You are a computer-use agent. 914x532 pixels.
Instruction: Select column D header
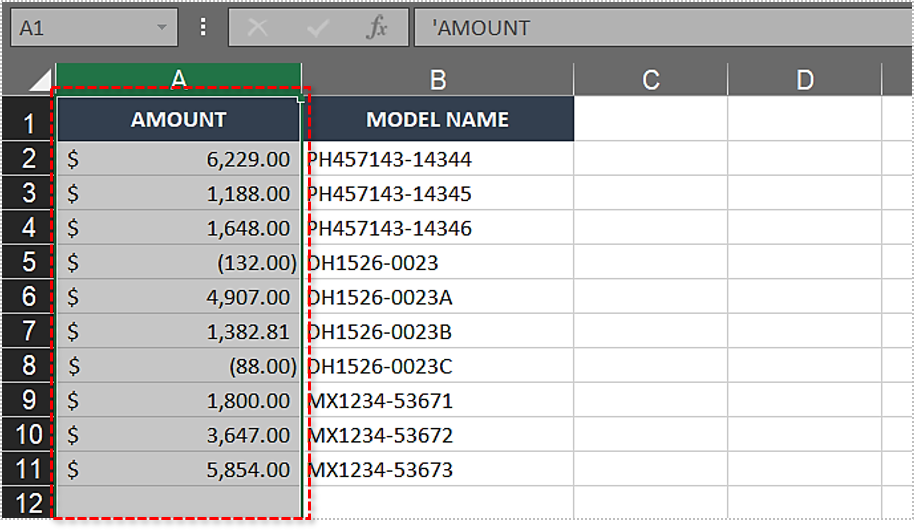(x=804, y=79)
